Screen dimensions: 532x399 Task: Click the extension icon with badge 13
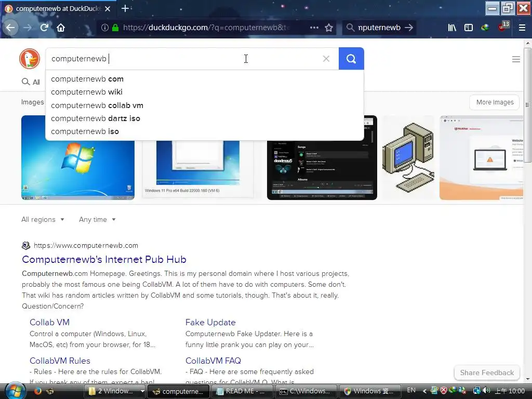pyautogui.click(x=503, y=26)
